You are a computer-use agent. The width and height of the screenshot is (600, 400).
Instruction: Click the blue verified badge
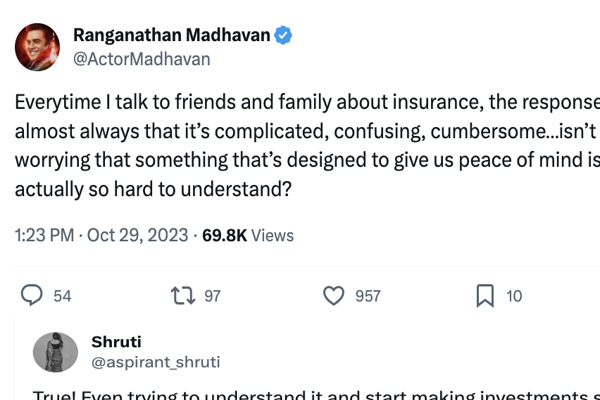pyautogui.click(x=284, y=36)
